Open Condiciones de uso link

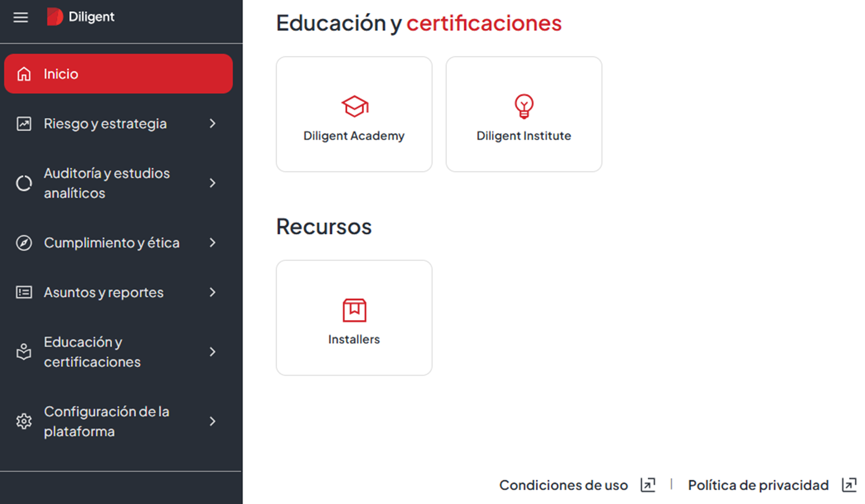click(563, 485)
